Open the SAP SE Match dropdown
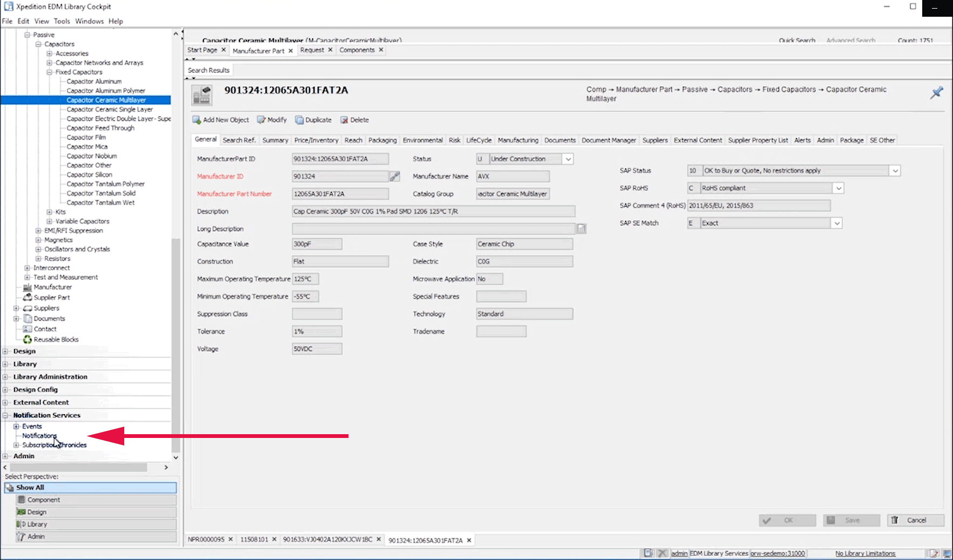 click(836, 224)
